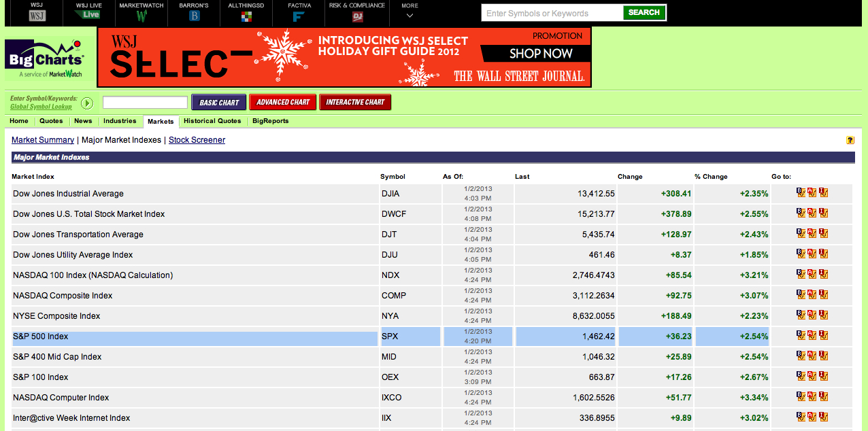Open interactive chart icon for NYA row

coord(823,315)
